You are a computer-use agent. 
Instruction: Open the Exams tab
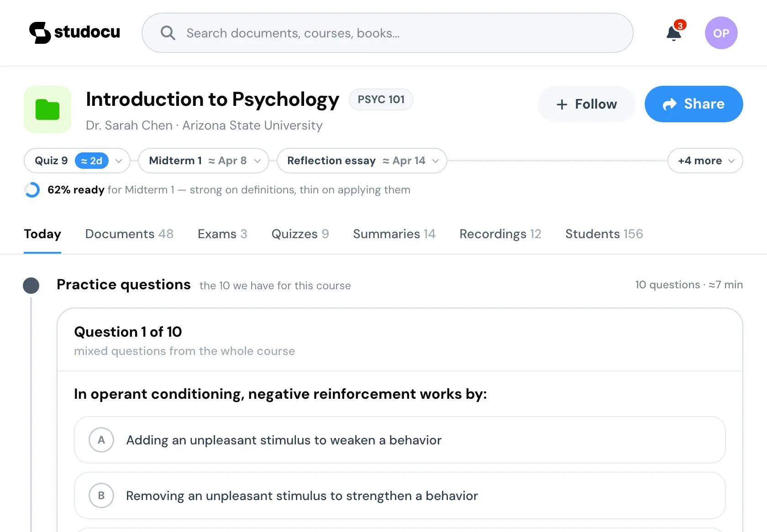click(x=222, y=234)
